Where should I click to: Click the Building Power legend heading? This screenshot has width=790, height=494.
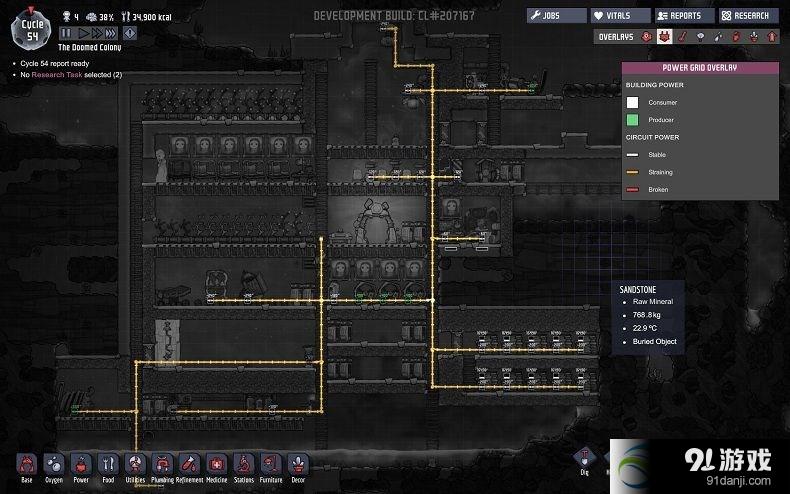pyautogui.click(x=654, y=85)
